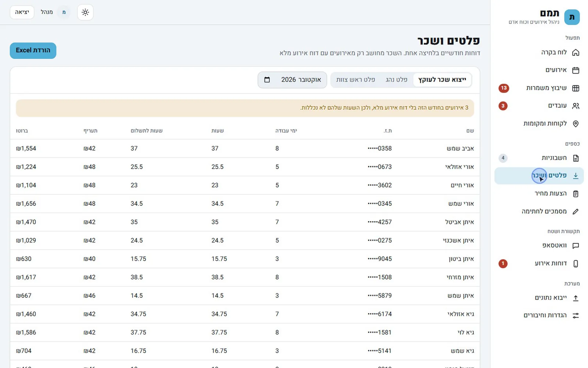This screenshot has width=588, height=368.
Task: Switch to פלט ראש צוות tab
Action: point(355,80)
